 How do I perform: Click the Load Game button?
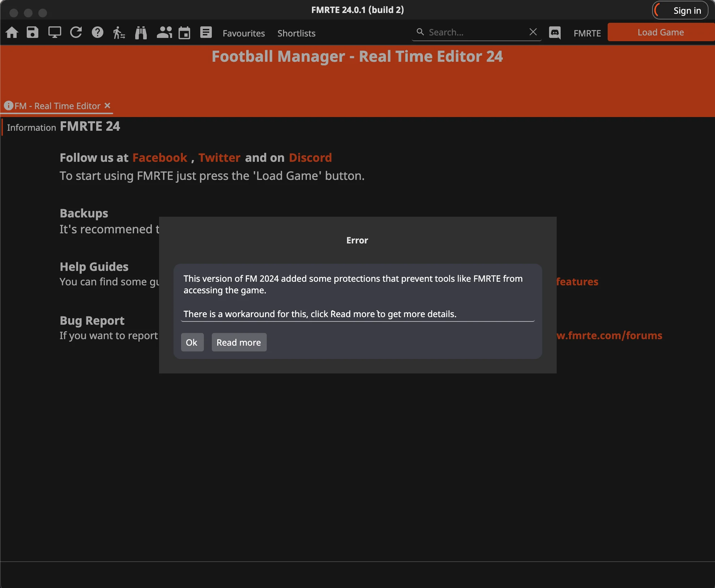pyautogui.click(x=661, y=32)
